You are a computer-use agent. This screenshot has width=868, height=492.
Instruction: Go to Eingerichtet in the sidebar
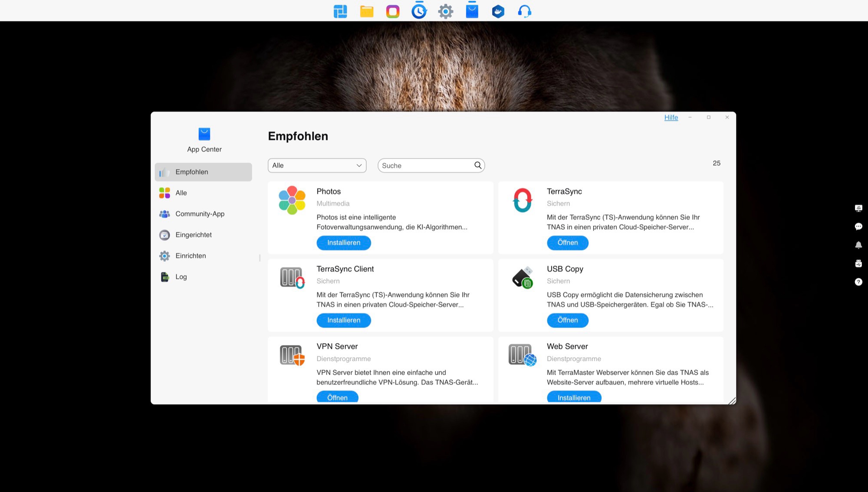pos(194,235)
